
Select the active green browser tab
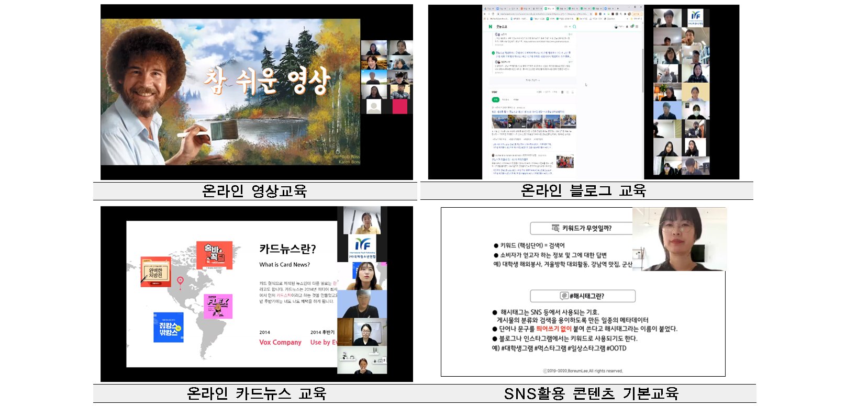[x=549, y=8]
